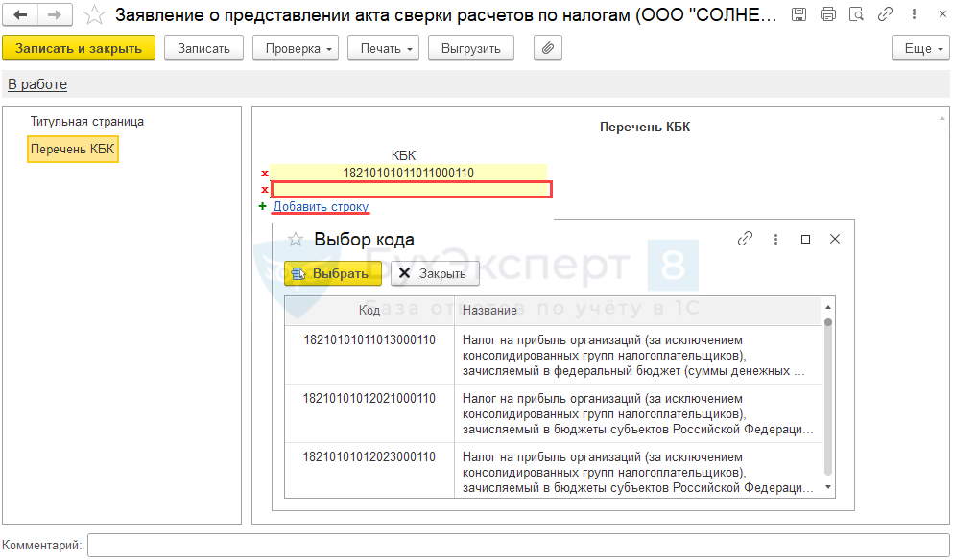Screen dimensions: 953x560
Task: Click the printer icon in title bar
Action: 827,15
